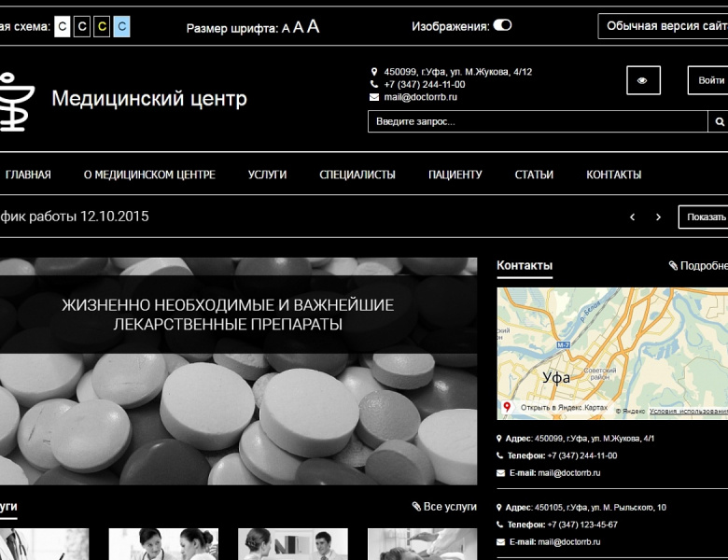Choose the light blue color scheme
The height and width of the screenshot is (560, 728).
121,26
